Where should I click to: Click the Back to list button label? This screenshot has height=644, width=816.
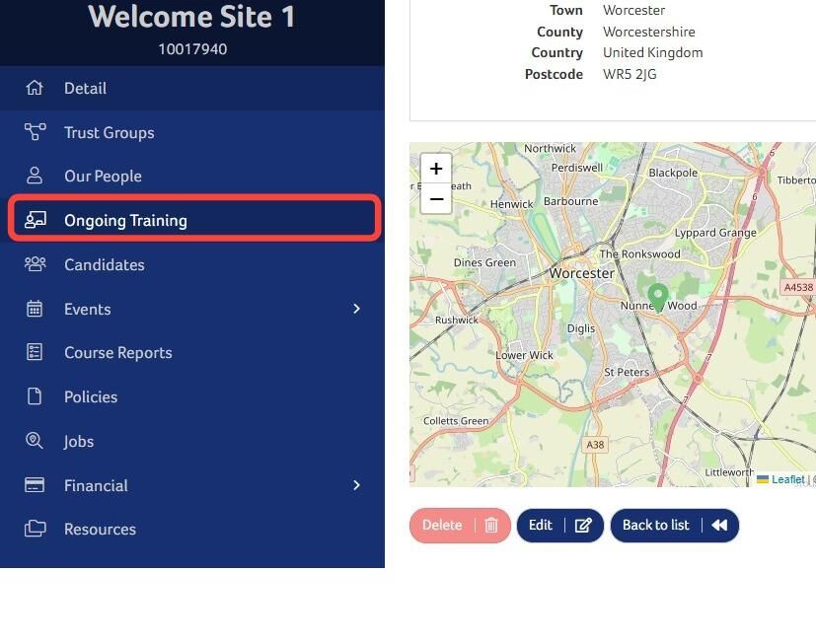click(656, 525)
